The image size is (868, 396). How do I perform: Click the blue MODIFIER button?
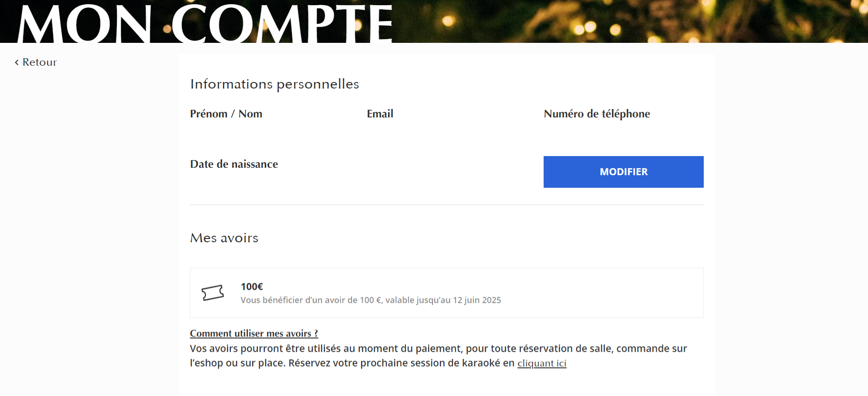[623, 172]
